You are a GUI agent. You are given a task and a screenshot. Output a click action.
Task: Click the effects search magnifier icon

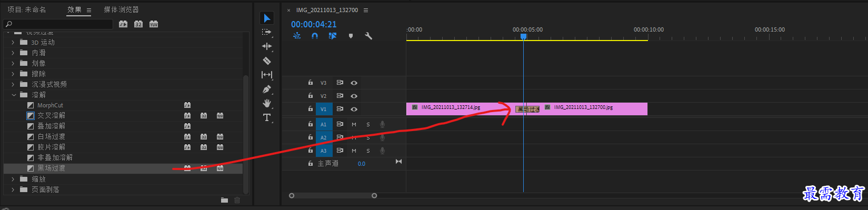tap(8, 24)
